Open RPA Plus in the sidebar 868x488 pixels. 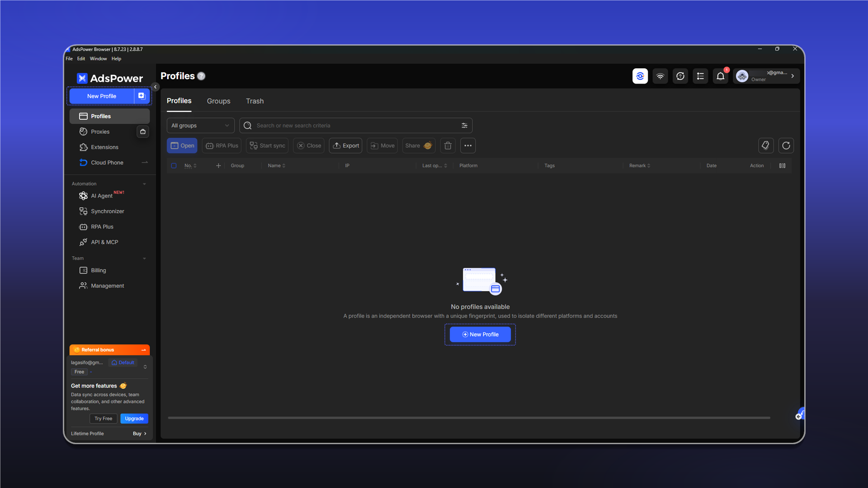(109, 227)
